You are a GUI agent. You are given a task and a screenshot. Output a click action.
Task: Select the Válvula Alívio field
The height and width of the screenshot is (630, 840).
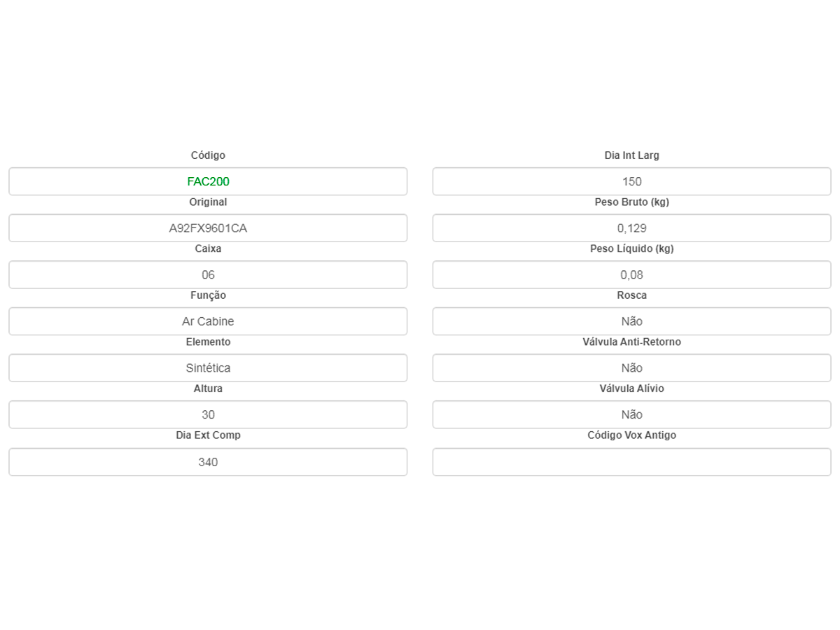click(x=631, y=414)
